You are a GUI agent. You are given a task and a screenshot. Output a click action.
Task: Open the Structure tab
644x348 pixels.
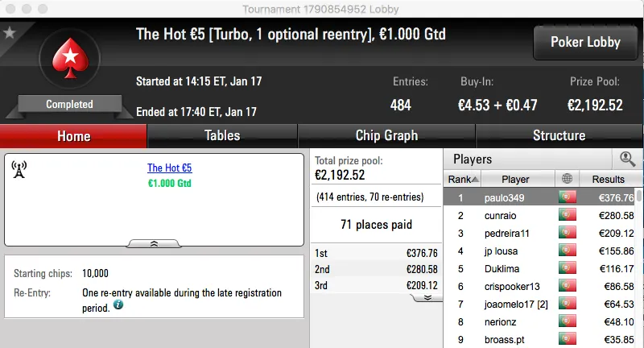[559, 135]
